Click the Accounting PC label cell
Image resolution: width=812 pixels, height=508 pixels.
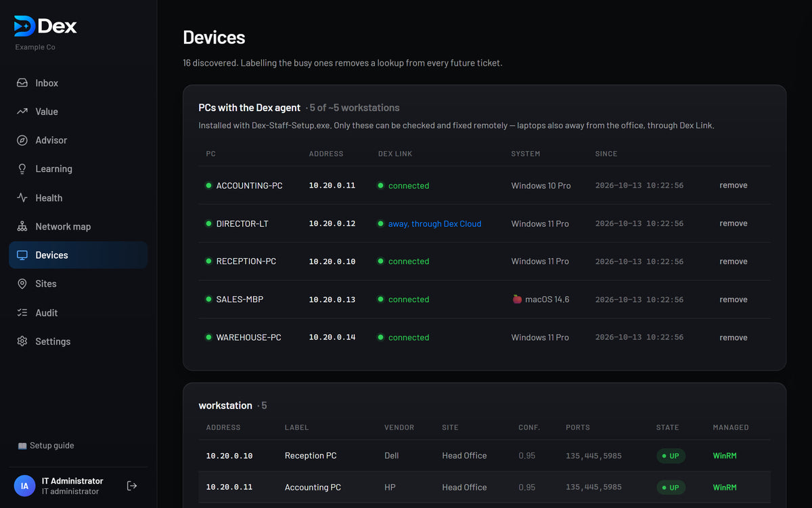(313, 487)
